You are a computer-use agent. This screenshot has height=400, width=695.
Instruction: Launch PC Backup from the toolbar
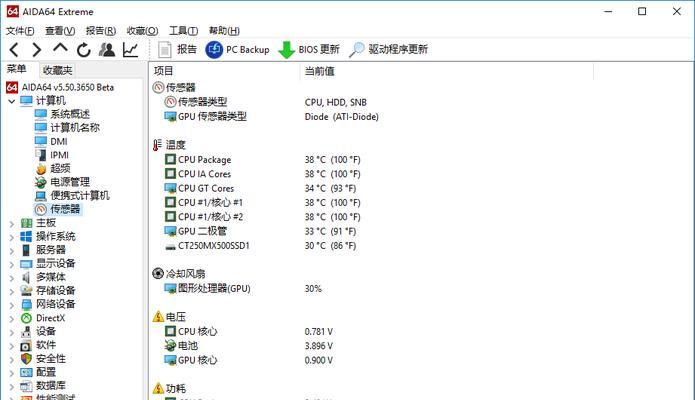pyautogui.click(x=238, y=49)
